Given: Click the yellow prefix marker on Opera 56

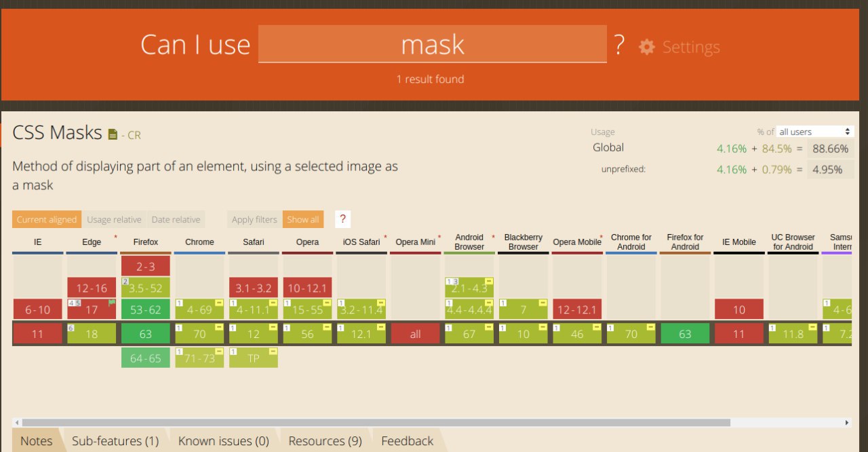Looking at the screenshot, I should [327, 327].
